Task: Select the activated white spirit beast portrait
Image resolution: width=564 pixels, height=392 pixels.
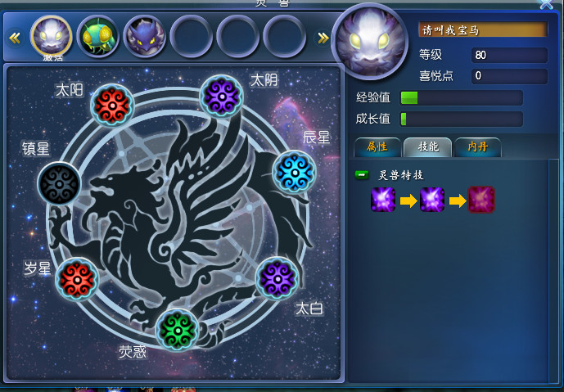Action: 52,37
